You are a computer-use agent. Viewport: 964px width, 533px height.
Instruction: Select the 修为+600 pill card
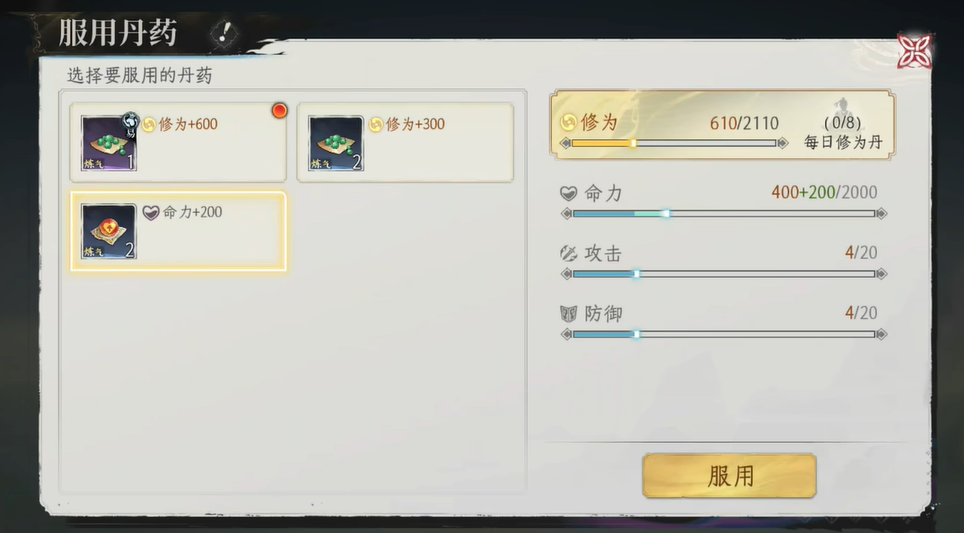coord(178,143)
